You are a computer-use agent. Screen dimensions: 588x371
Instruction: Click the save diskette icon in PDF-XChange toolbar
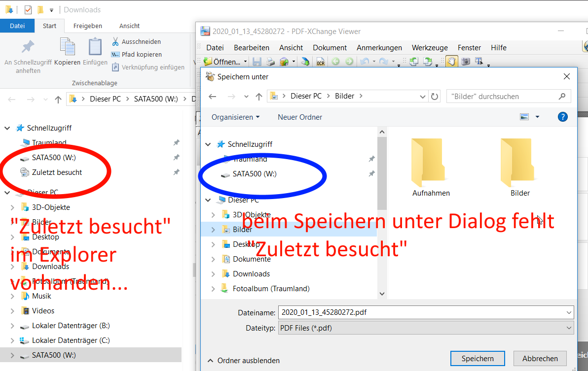(x=257, y=62)
